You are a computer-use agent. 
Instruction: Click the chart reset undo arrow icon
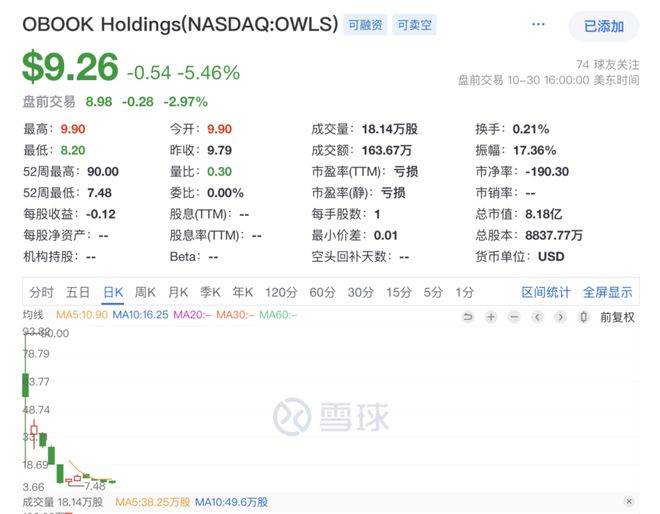tap(468, 317)
